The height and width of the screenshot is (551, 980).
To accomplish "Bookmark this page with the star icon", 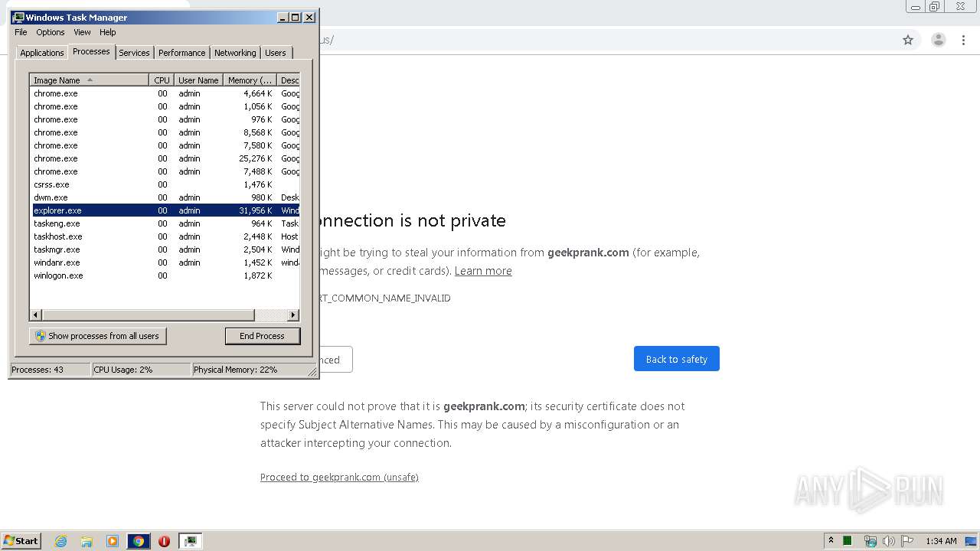I will pos(908,40).
